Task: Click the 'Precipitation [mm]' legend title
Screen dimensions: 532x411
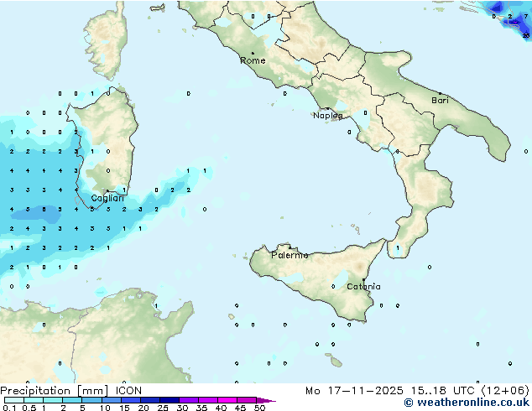Action: point(55,391)
